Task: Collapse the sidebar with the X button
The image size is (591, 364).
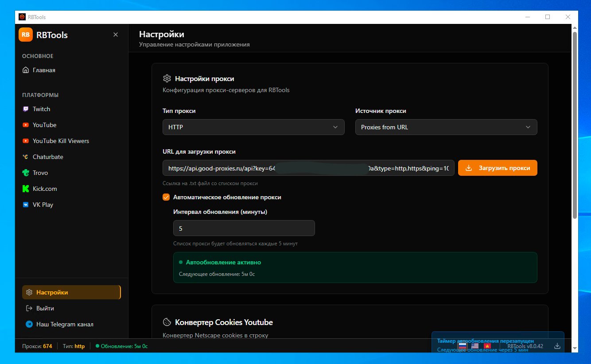Action: (115, 35)
